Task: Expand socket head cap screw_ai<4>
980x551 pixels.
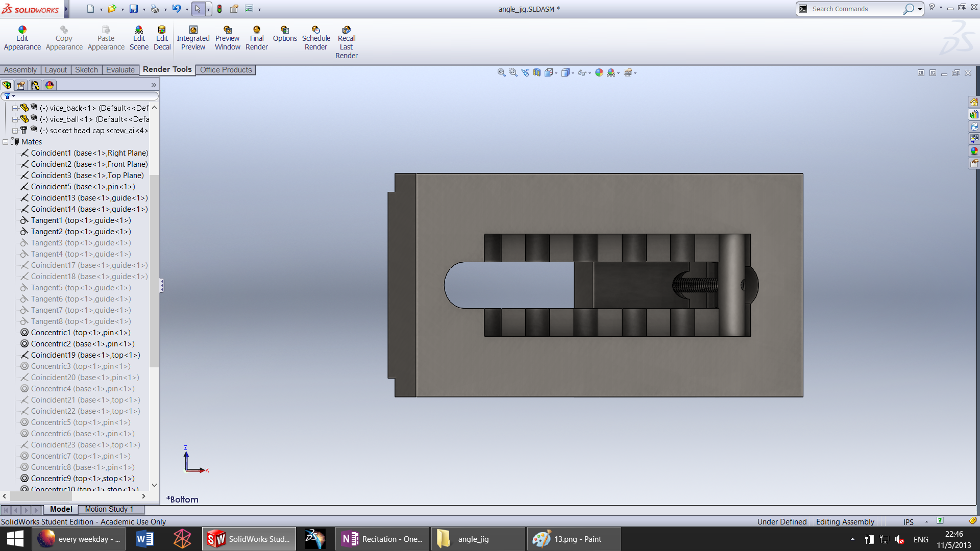Action: (x=15, y=131)
